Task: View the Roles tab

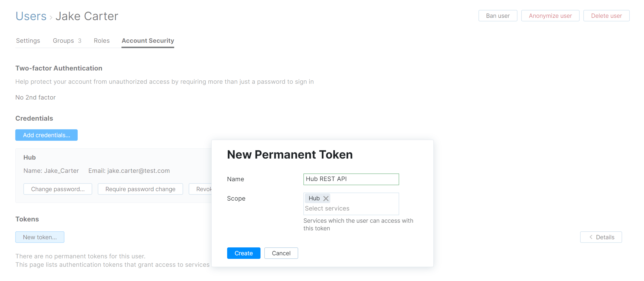Action: click(x=102, y=40)
